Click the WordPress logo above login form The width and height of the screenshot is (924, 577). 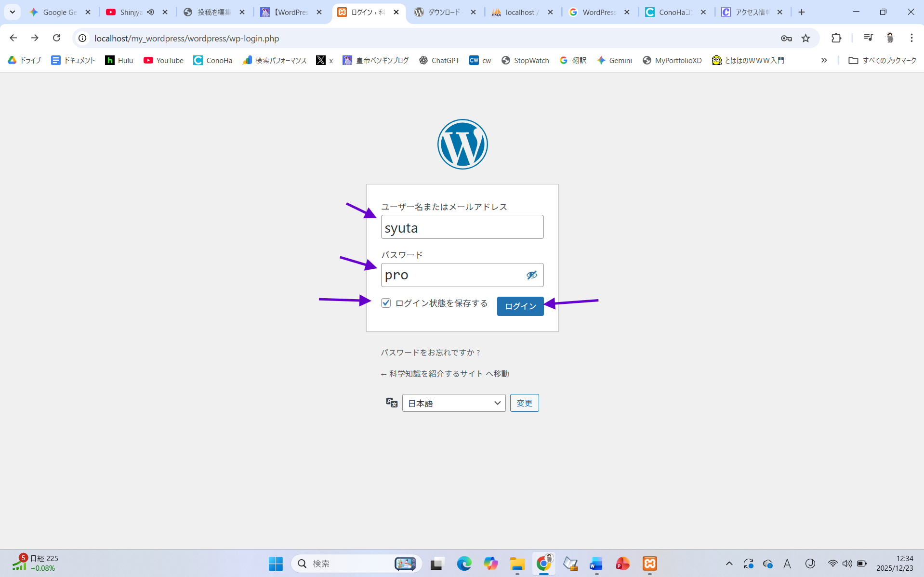(x=462, y=144)
